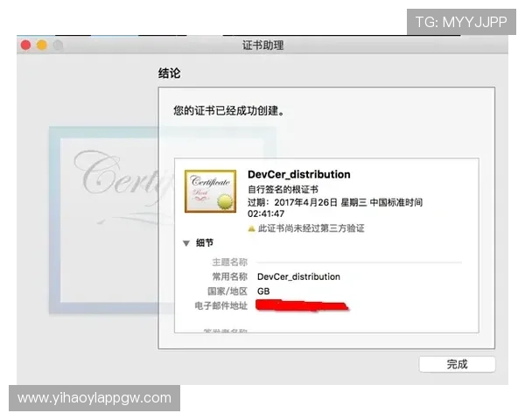
Task: Collapse the 细节 disclosure triangle
Action: [186, 243]
